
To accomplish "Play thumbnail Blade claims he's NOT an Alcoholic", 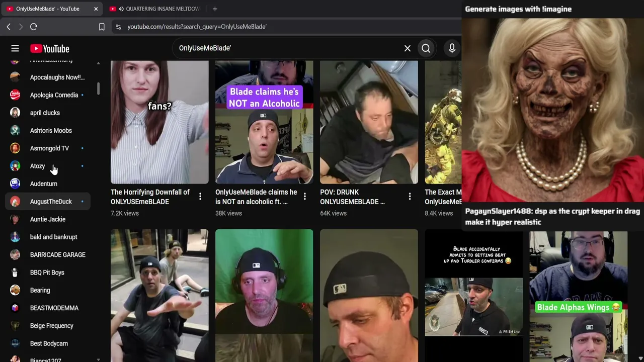I will coord(264,122).
